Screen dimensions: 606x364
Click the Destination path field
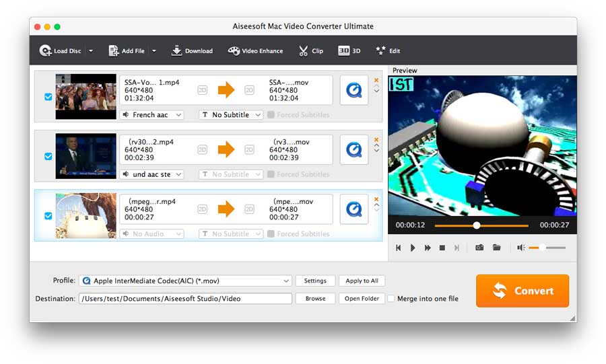(x=185, y=298)
